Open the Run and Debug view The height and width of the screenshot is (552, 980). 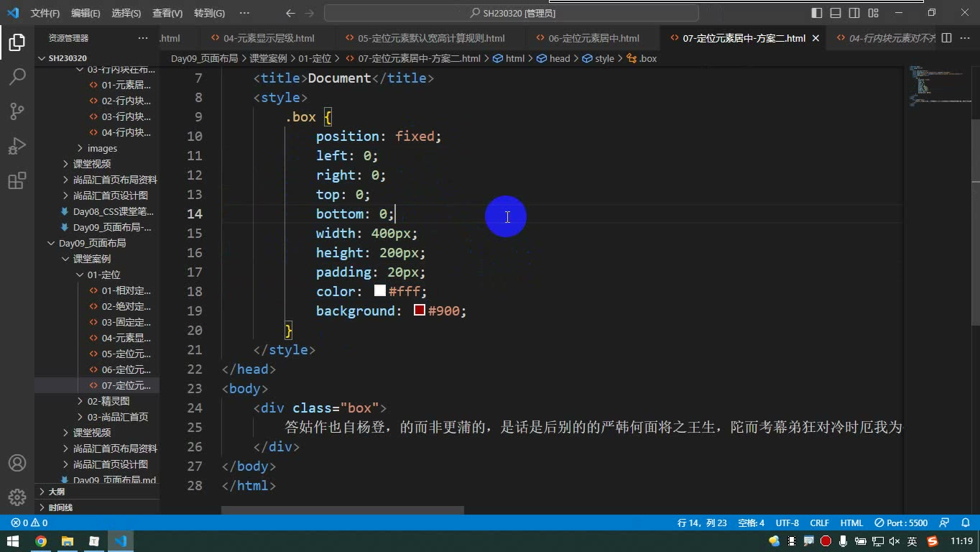click(17, 146)
